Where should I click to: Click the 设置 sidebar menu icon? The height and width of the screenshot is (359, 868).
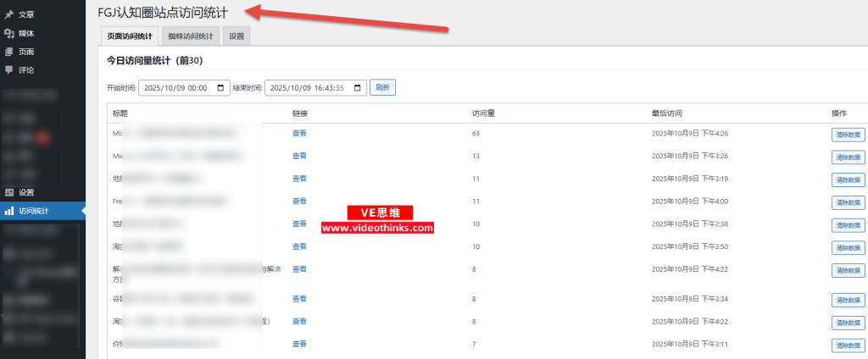click(9, 192)
